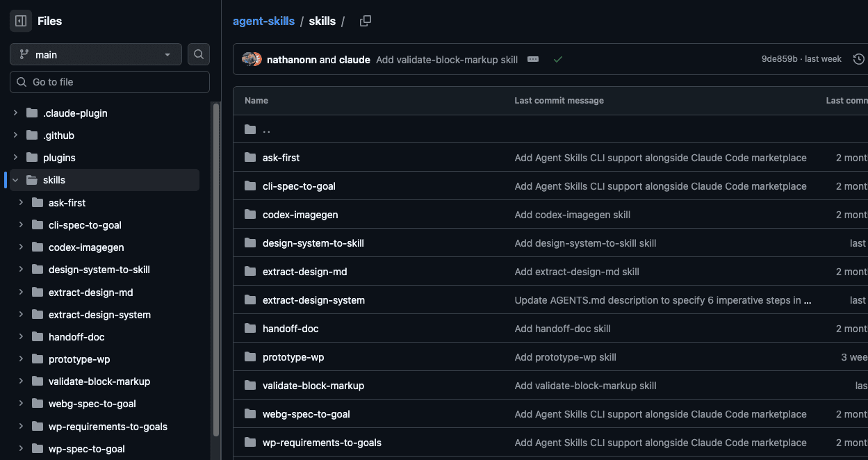Click the 'Name' column header

pos(256,101)
